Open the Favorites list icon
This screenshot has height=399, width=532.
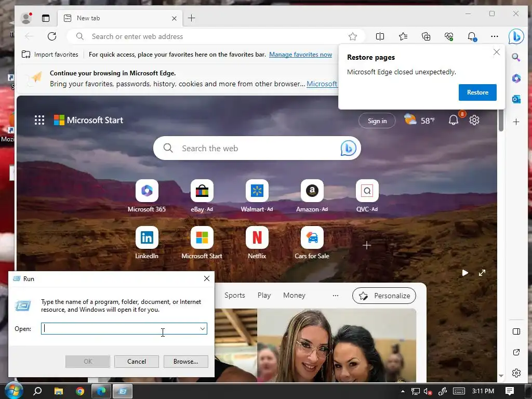[403, 36]
